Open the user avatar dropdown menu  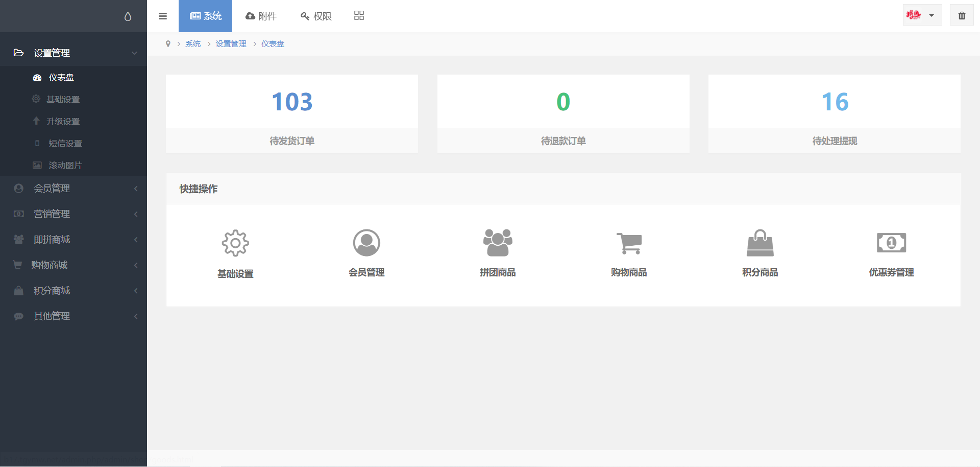921,15
